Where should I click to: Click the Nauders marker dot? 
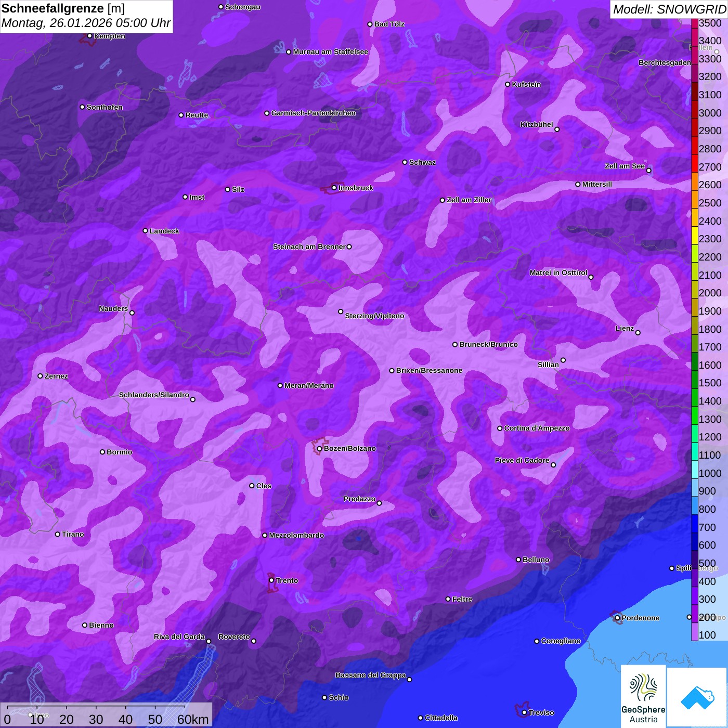(x=132, y=313)
